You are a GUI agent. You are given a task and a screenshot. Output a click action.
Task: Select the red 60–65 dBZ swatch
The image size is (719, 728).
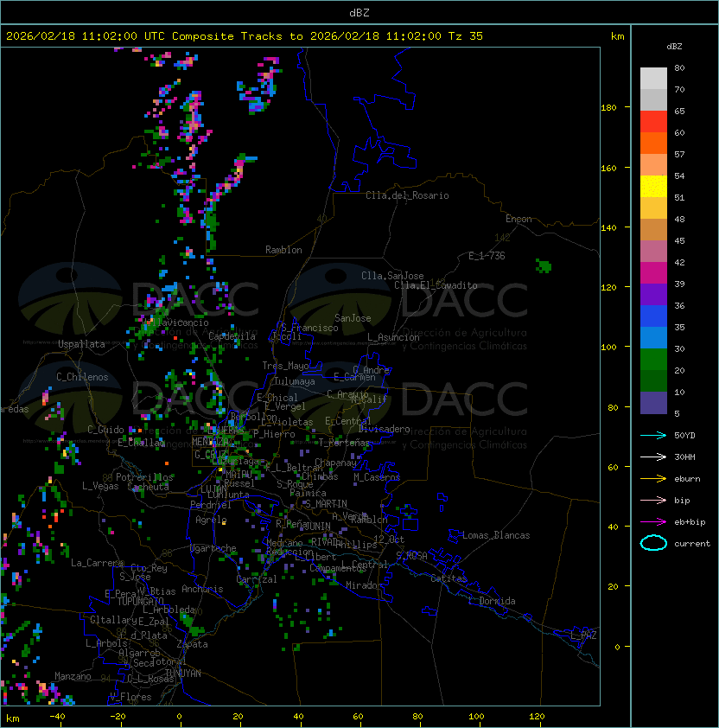[x=653, y=122]
